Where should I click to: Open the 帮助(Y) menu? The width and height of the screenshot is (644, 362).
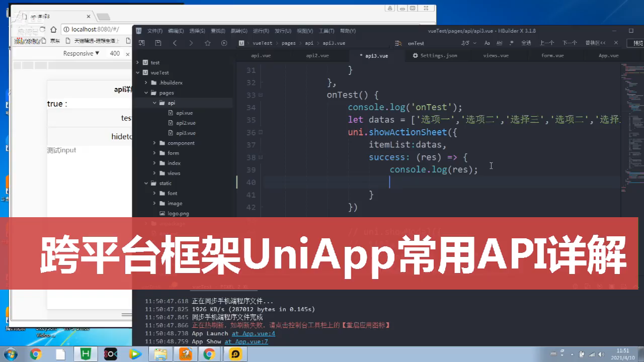click(348, 31)
